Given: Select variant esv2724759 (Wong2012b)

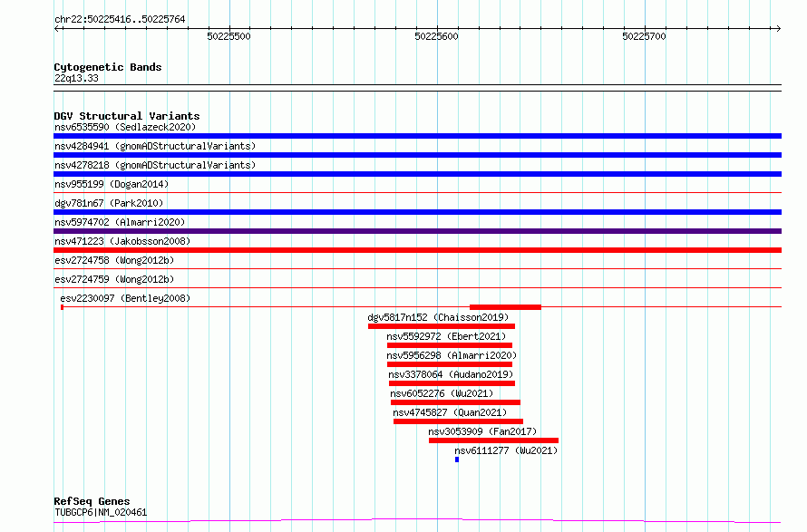Looking at the screenshot, I should 114,279.
